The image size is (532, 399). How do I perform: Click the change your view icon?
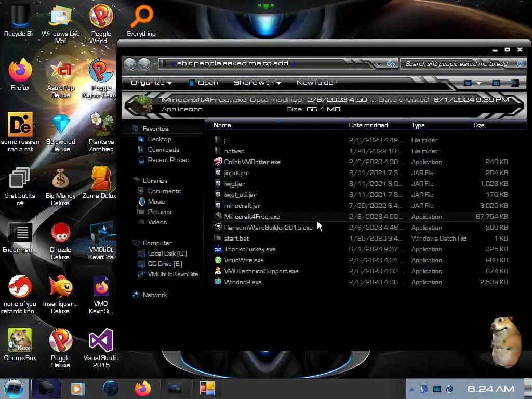[468, 83]
